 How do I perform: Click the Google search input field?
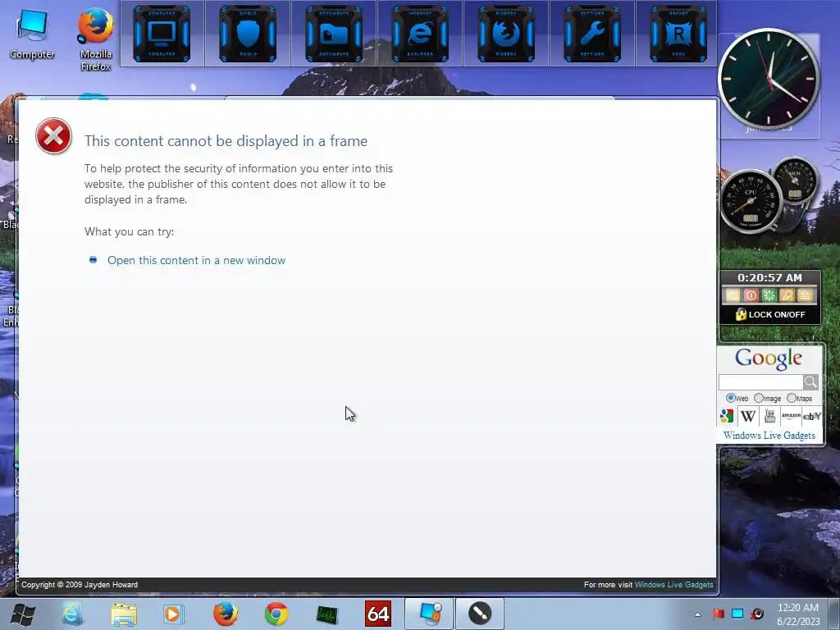click(x=760, y=382)
